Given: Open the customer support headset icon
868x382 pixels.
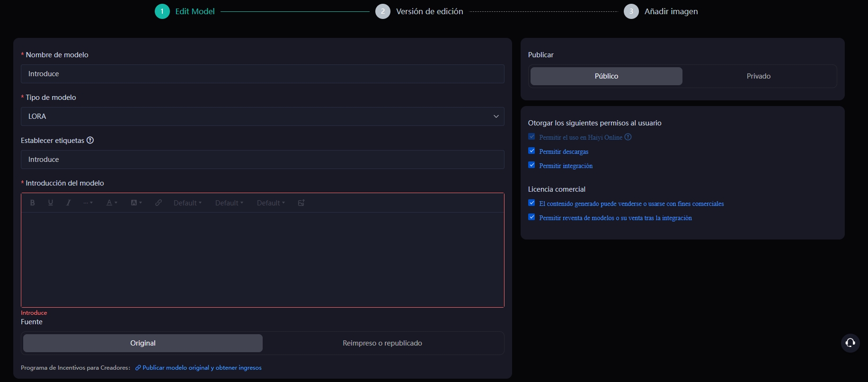Looking at the screenshot, I should 850,343.
